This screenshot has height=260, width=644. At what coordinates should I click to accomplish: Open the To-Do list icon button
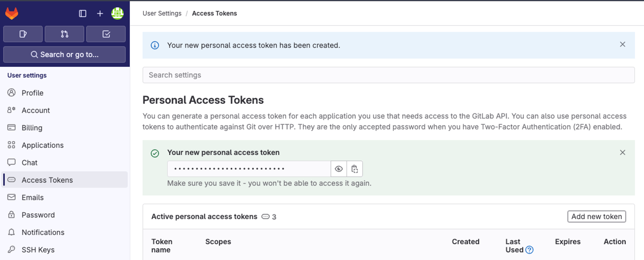[106, 34]
